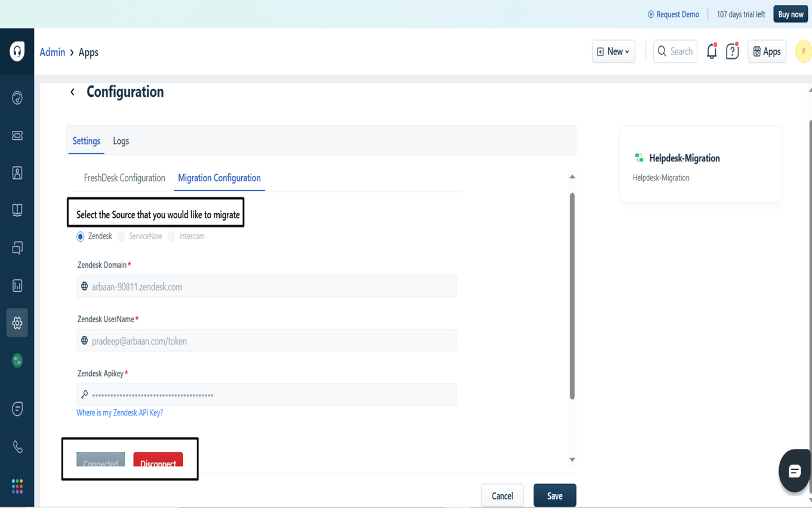Open the Freshchat message icon in sidebar
This screenshot has height=508, width=812.
point(17,409)
